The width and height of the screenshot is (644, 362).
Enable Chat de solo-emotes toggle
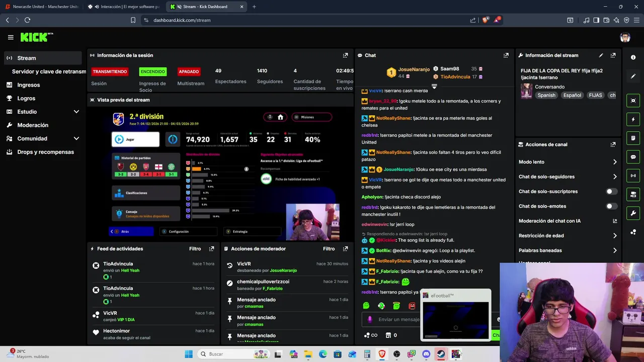pos(611,206)
